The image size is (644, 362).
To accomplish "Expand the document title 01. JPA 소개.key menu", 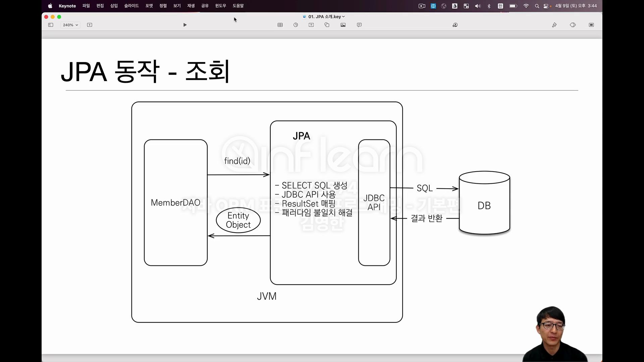I will coord(326,16).
